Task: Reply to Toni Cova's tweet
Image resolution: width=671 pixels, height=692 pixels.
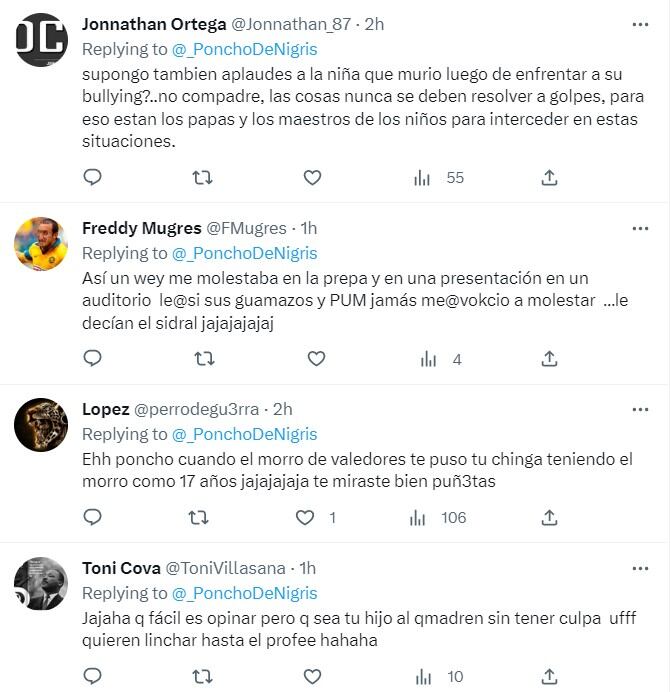Action: 92,677
